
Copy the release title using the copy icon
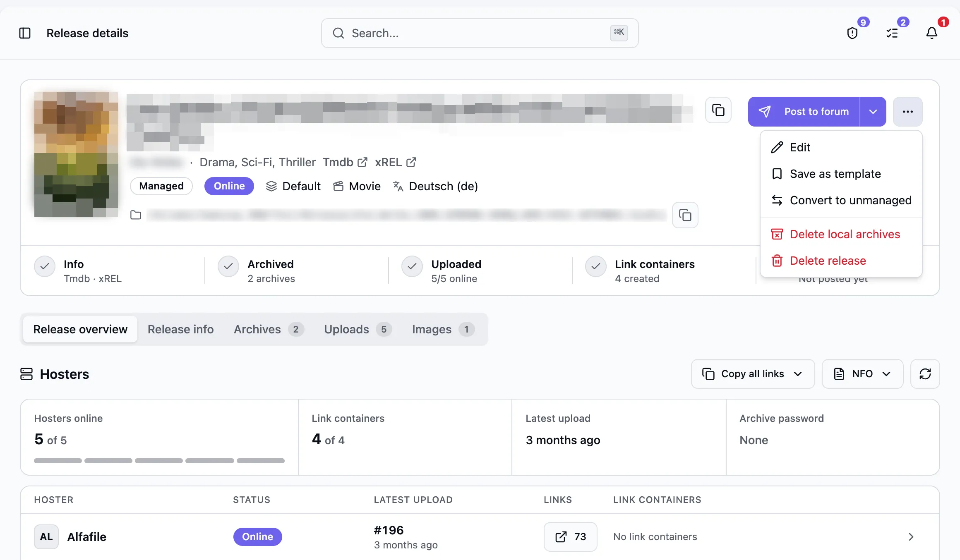point(718,110)
